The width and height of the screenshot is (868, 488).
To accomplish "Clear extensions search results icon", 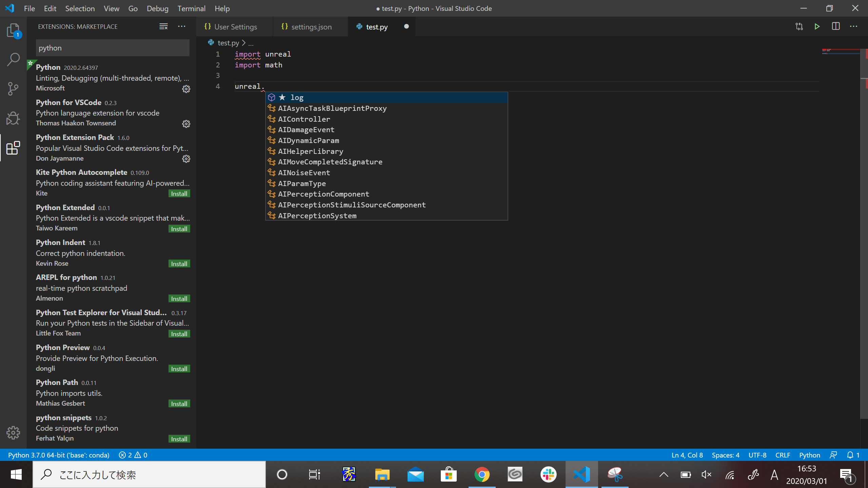I will [x=163, y=26].
